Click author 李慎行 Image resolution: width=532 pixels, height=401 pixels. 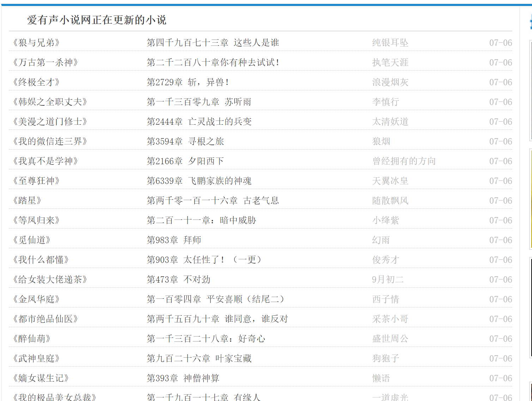pos(386,102)
